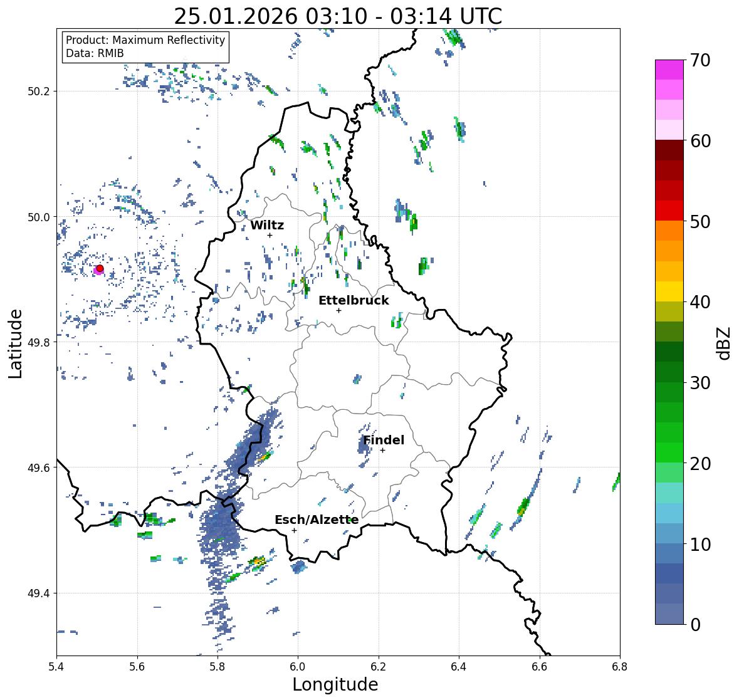The height and width of the screenshot is (700, 739).
Task: Select the Esch/Alzette map label
Action: point(317,520)
